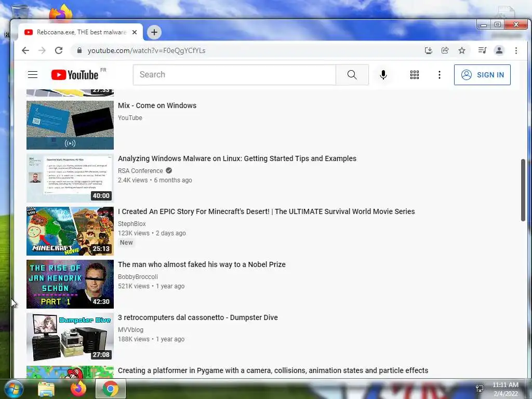This screenshot has width=532, height=399.
Task: Click the install app icon in address bar
Action: pos(429,50)
